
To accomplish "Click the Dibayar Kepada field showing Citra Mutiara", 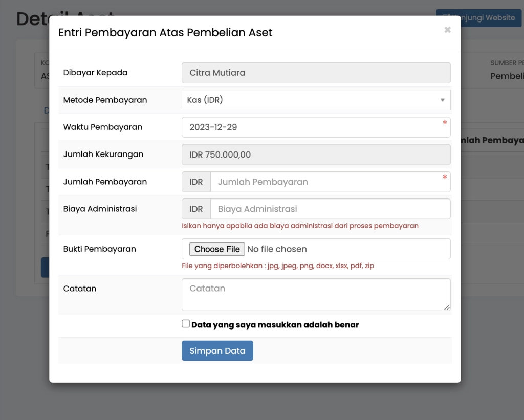I will pos(316,73).
